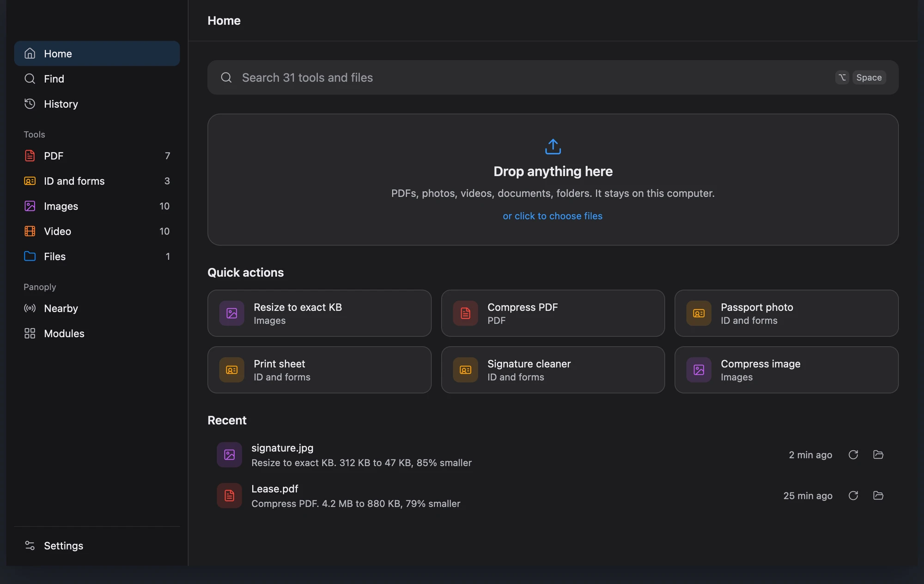Click the signature.jpg image thumbnail icon
The height and width of the screenshot is (584, 924).
click(229, 455)
